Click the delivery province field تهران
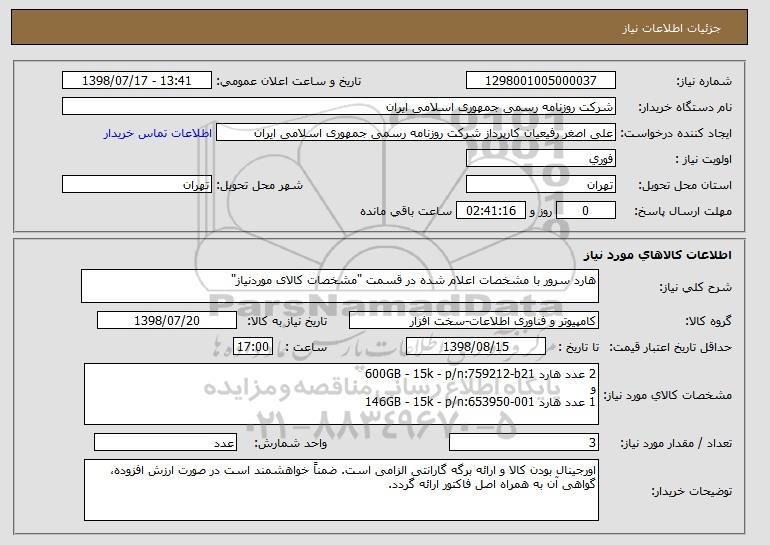Viewport: 770px width, 545px height. (x=541, y=185)
